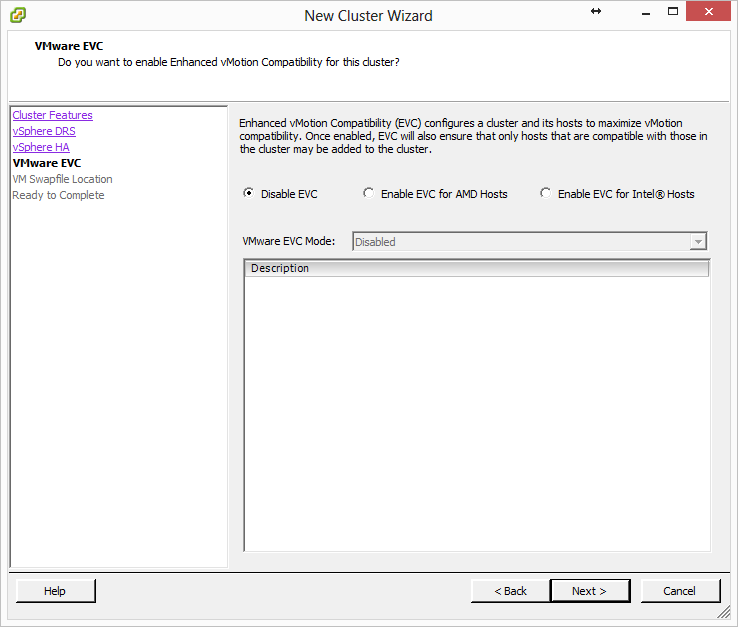Minimize the New Cluster Wizard window
738x627 pixels.
tap(646, 12)
